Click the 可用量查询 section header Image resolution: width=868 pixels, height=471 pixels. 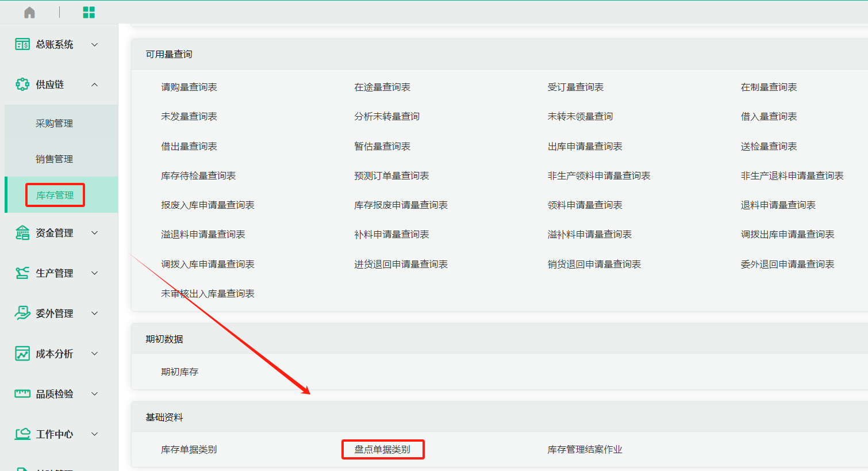click(x=169, y=54)
